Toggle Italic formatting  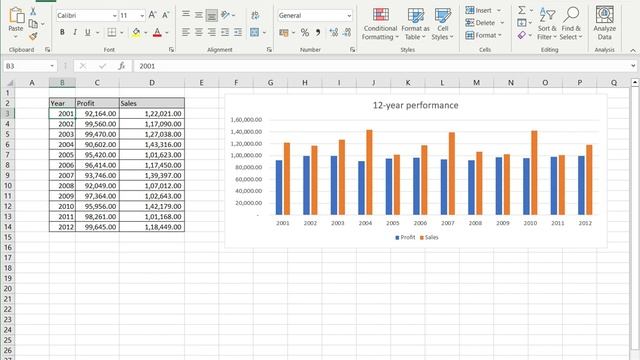click(x=75, y=32)
